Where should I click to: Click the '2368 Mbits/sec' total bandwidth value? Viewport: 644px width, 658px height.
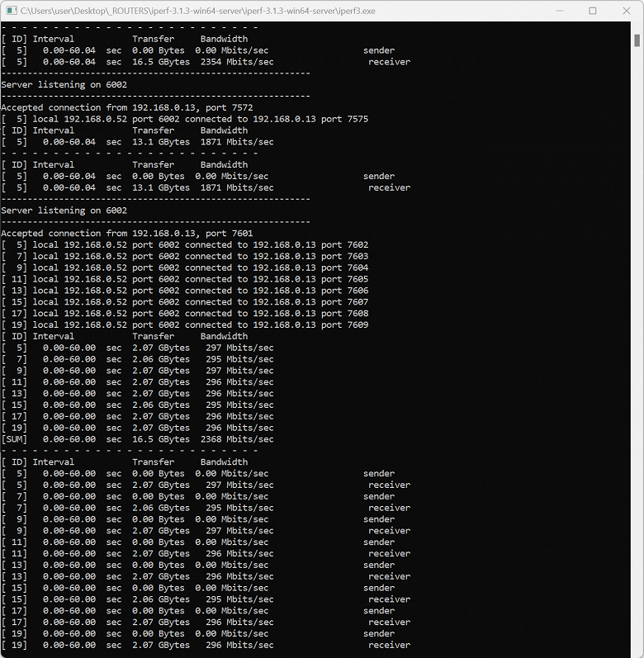[x=237, y=439]
